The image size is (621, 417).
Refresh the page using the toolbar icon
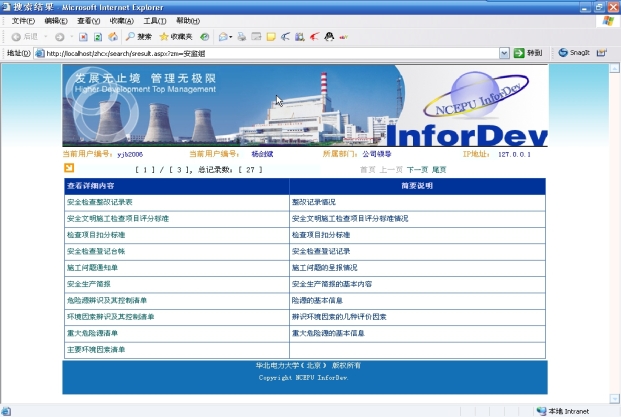tap(97, 36)
